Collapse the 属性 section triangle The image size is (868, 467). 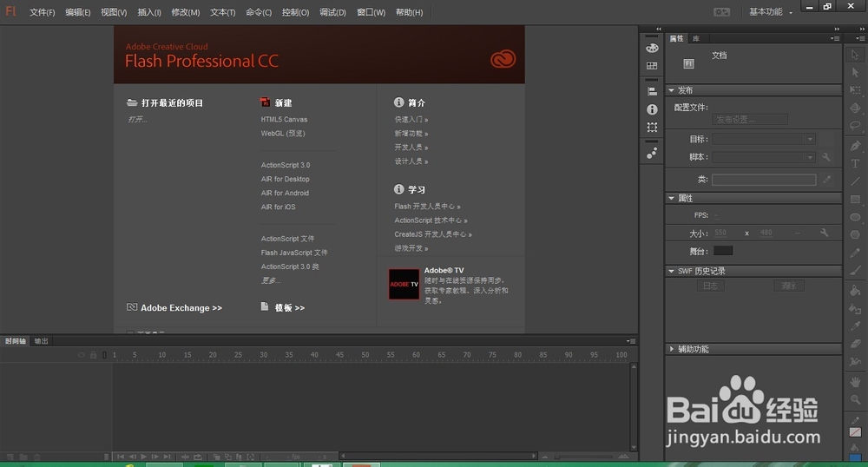click(672, 198)
